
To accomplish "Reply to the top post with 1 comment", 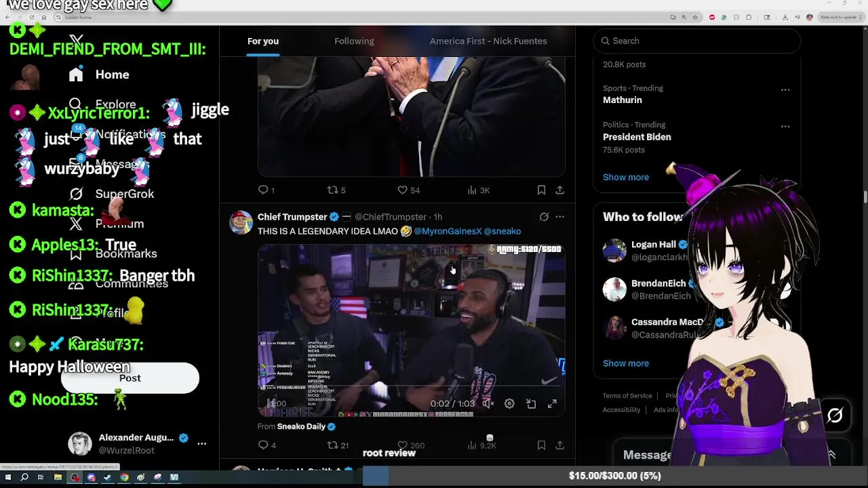I will 266,190.
